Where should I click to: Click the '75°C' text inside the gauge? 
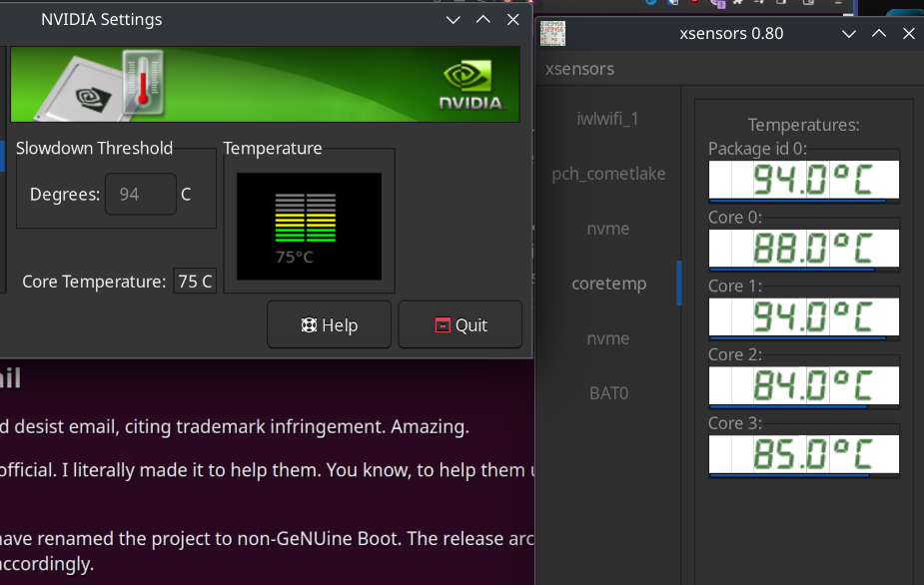[295, 257]
